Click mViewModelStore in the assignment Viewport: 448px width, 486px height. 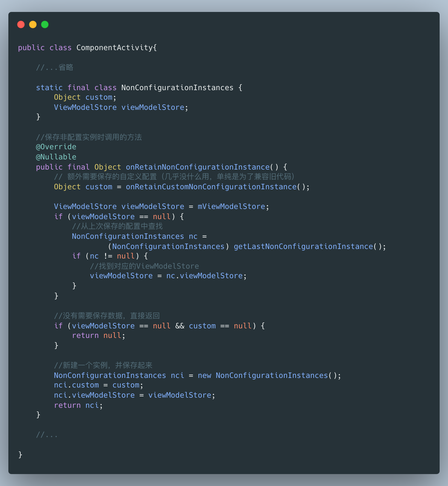pos(231,207)
